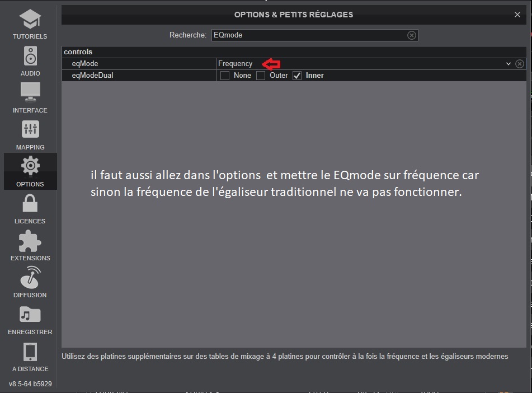Viewport: 532px width, 393px height.
Task: Open the Tutoriels section graduation cap icon
Action: [x=30, y=20]
